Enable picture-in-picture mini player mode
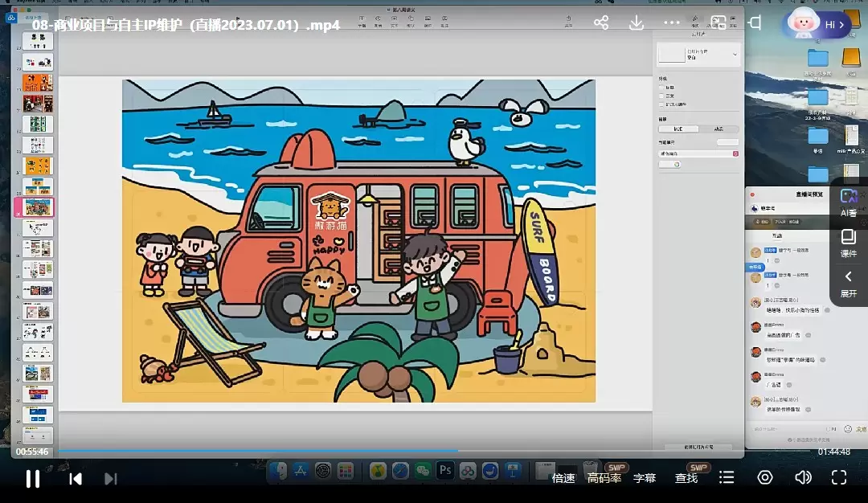 [x=719, y=23]
